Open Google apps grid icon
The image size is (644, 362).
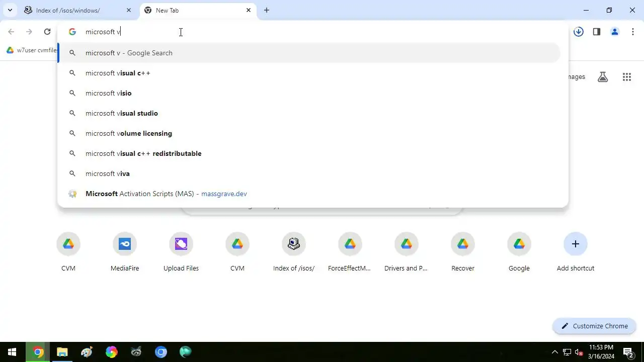[x=626, y=77]
